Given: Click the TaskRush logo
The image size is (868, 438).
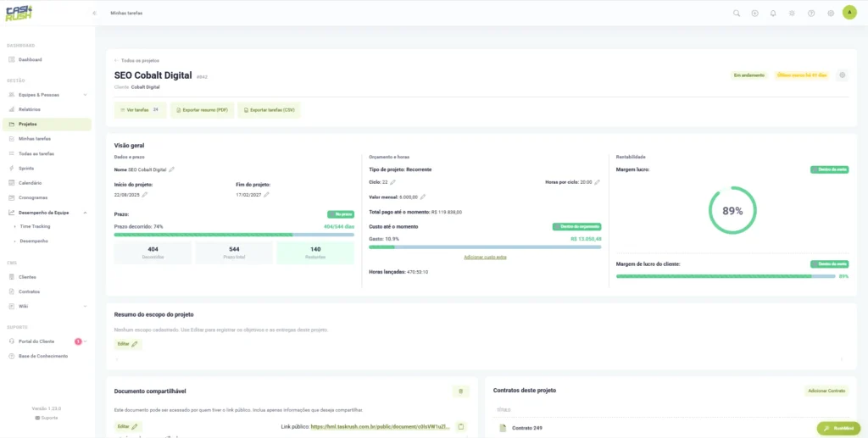Looking at the screenshot, I should (19, 13).
